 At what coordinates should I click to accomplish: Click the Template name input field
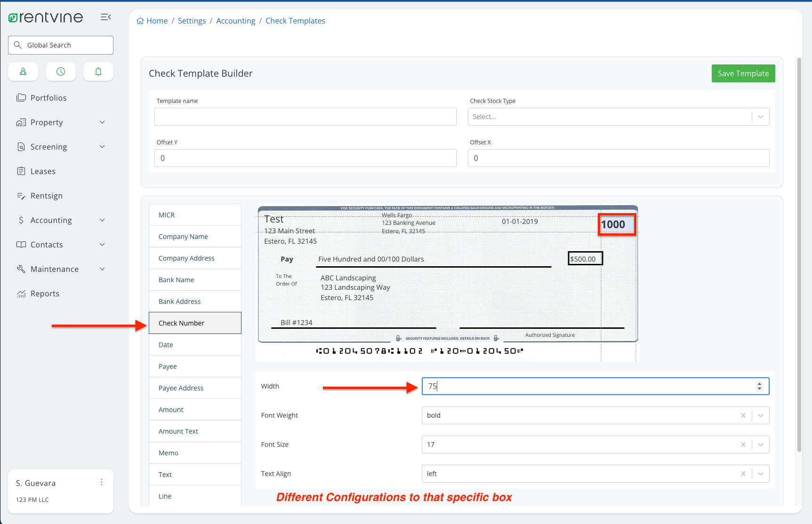pyautogui.click(x=306, y=117)
